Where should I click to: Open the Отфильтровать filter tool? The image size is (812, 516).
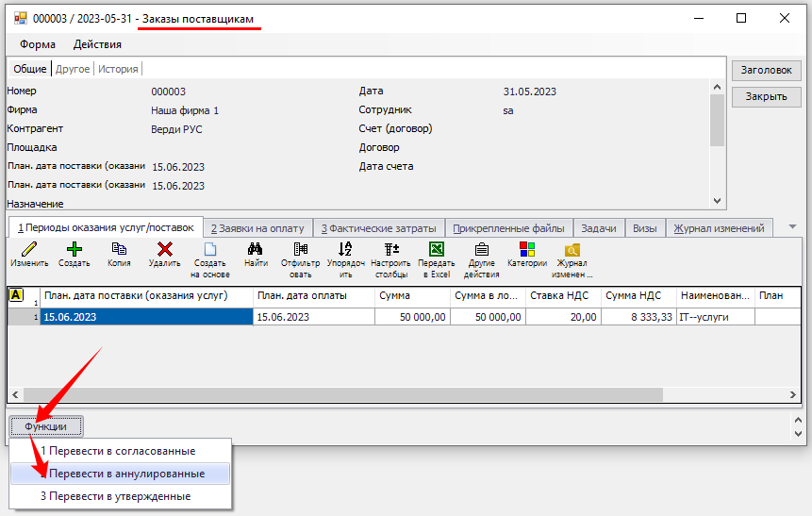[x=301, y=250]
